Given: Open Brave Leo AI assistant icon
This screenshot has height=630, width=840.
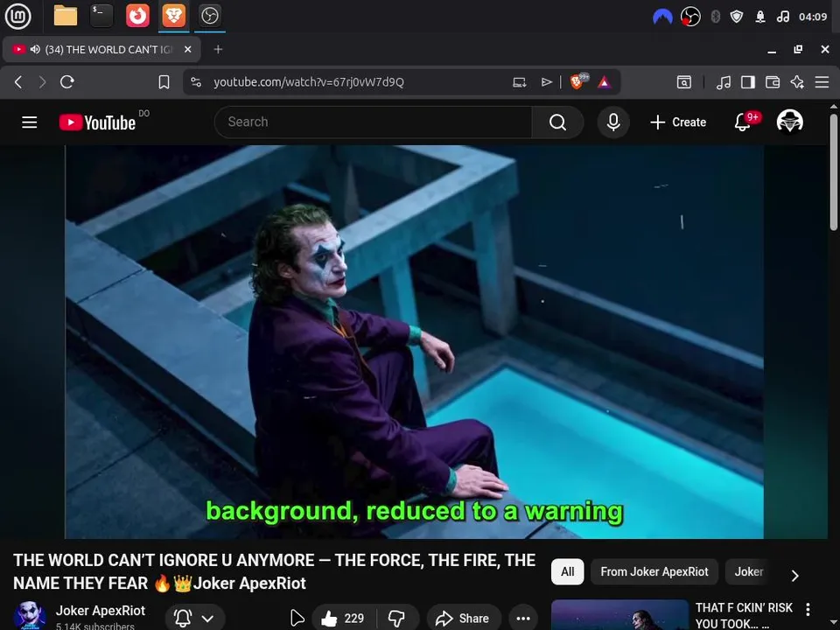Looking at the screenshot, I should click(797, 82).
